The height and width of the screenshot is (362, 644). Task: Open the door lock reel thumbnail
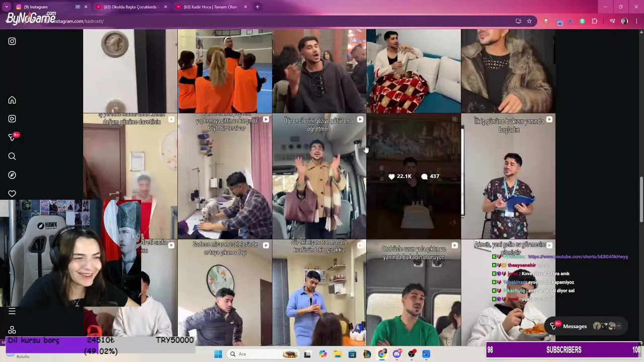pyautogui.click(x=130, y=70)
